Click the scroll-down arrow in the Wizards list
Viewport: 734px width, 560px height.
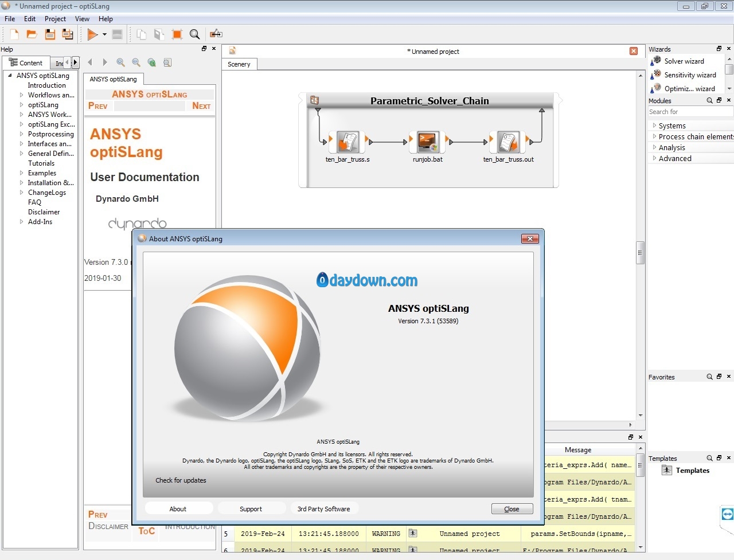729,89
